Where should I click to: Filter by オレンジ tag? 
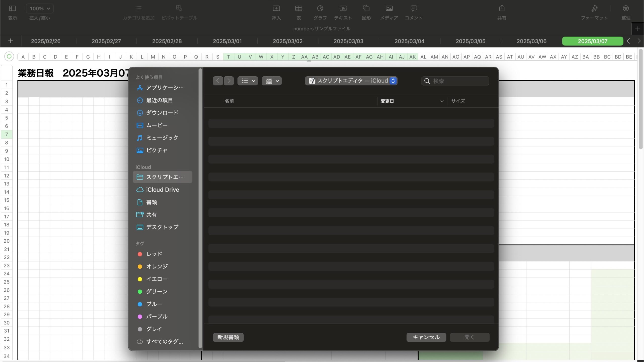[x=163, y=266]
